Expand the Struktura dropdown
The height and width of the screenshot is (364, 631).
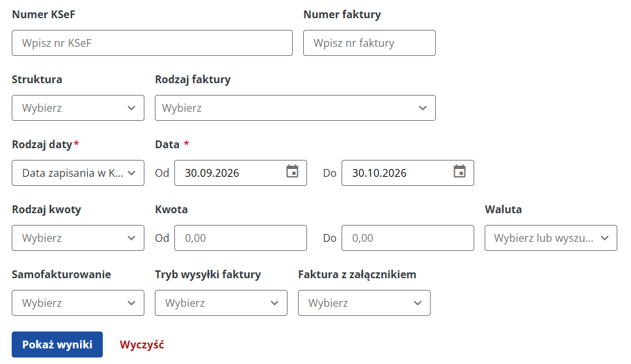click(78, 108)
